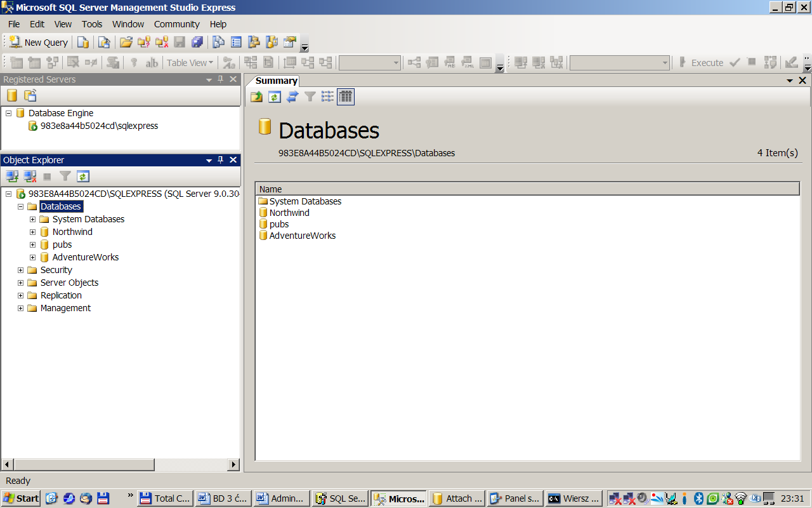Open the Object Explorer window position dropdown arrow
Image resolution: width=812 pixels, height=508 pixels.
click(x=209, y=161)
